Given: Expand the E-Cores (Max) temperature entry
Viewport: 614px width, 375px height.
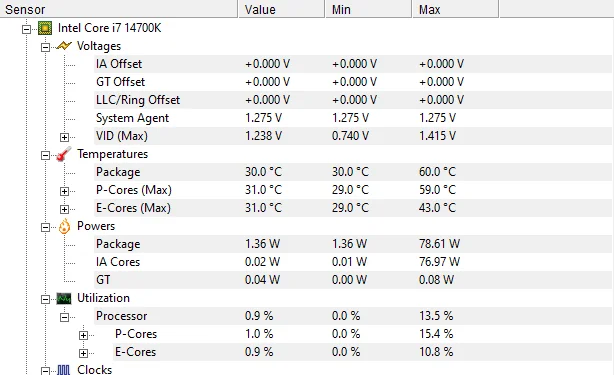Looking at the screenshot, I should point(65,209).
